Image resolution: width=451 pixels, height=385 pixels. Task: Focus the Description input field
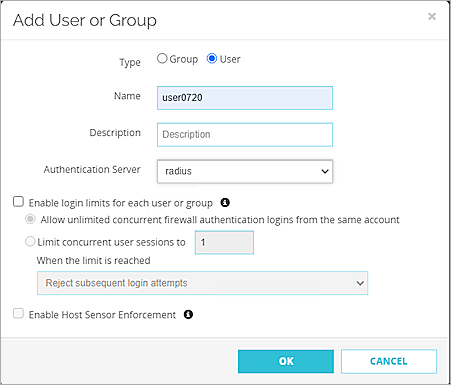pyautogui.click(x=245, y=135)
